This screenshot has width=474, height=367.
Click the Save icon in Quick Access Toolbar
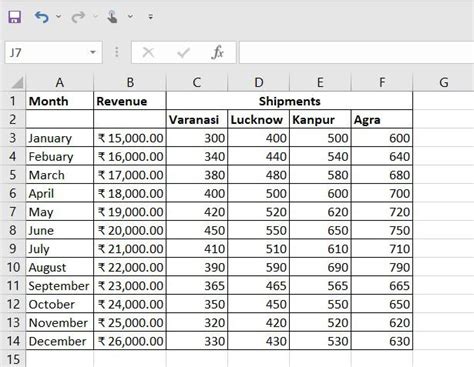[15, 17]
